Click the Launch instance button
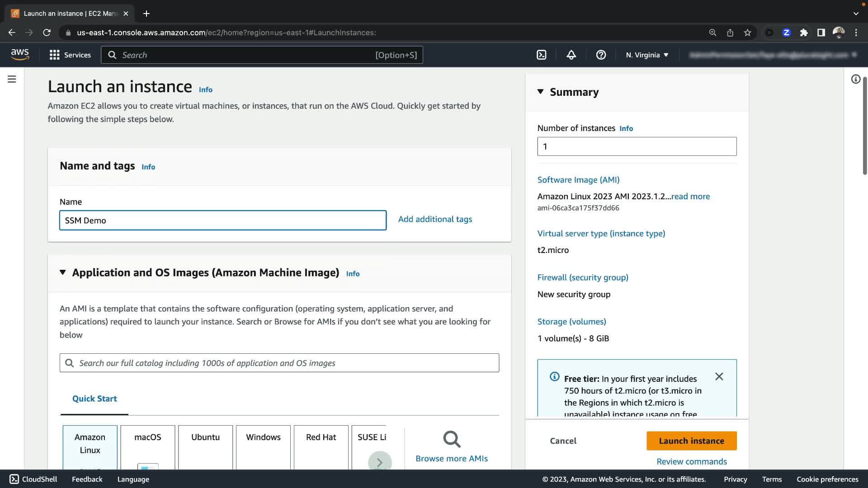This screenshot has width=868, height=488. [691, 441]
